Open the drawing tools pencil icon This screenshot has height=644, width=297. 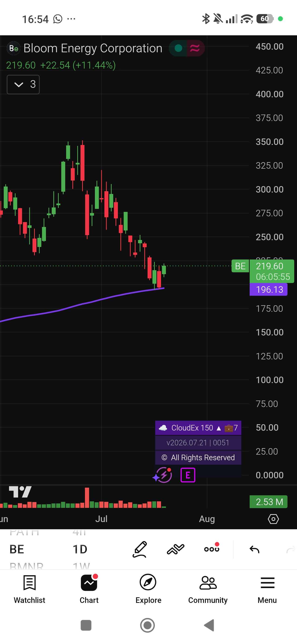tap(140, 549)
